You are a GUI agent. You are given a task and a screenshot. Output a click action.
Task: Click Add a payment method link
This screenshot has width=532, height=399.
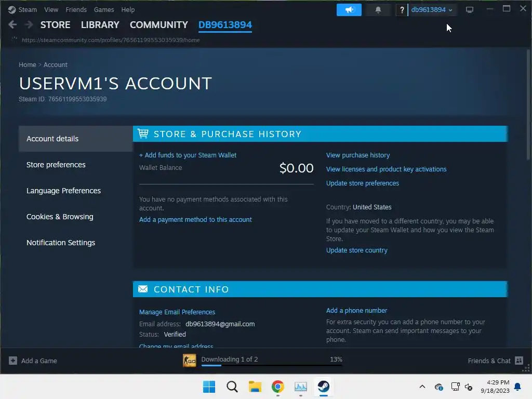click(195, 220)
